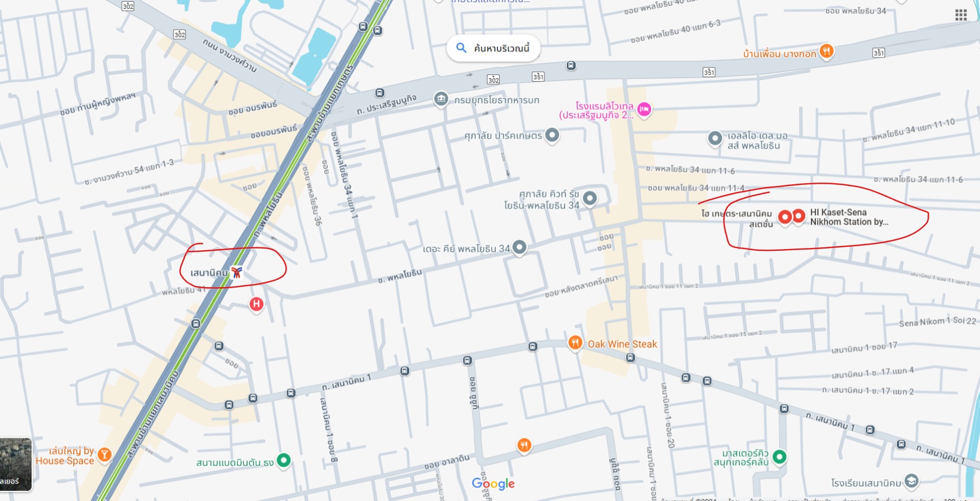Image resolution: width=980 pixels, height=501 pixels.
Task: Click the โรงเรียนเสนานิคม school icon
Action: tap(911, 480)
